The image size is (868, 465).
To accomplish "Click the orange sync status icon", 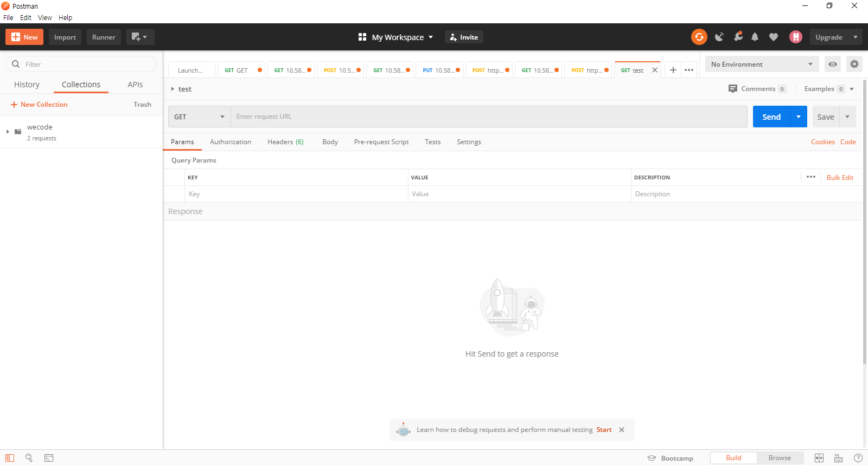I will pos(699,37).
